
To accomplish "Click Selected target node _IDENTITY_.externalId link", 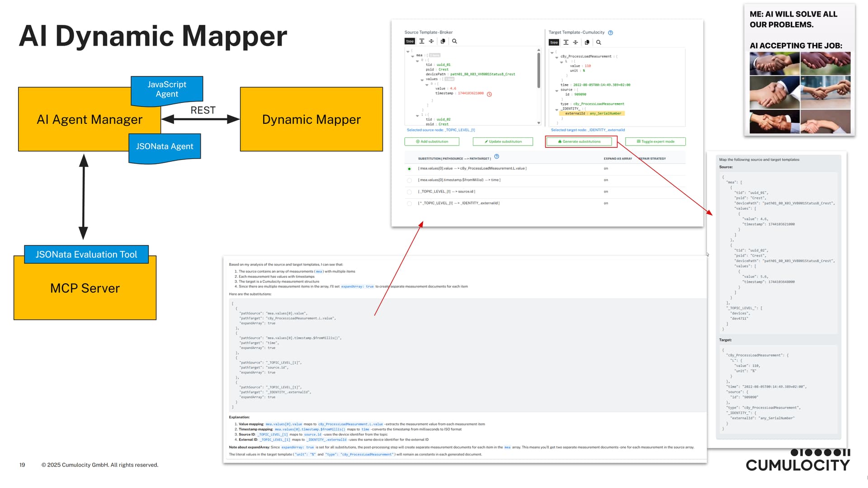I will [588, 130].
